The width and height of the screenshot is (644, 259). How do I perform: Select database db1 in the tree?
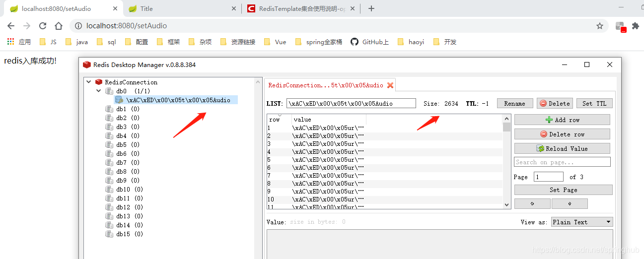click(128, 109)
